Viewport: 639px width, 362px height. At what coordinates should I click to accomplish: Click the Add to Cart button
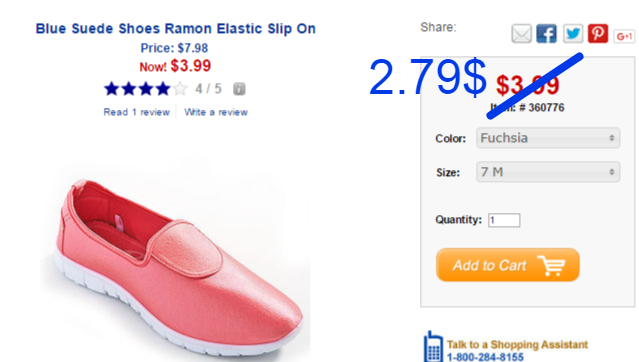click(x=508, y=265)
